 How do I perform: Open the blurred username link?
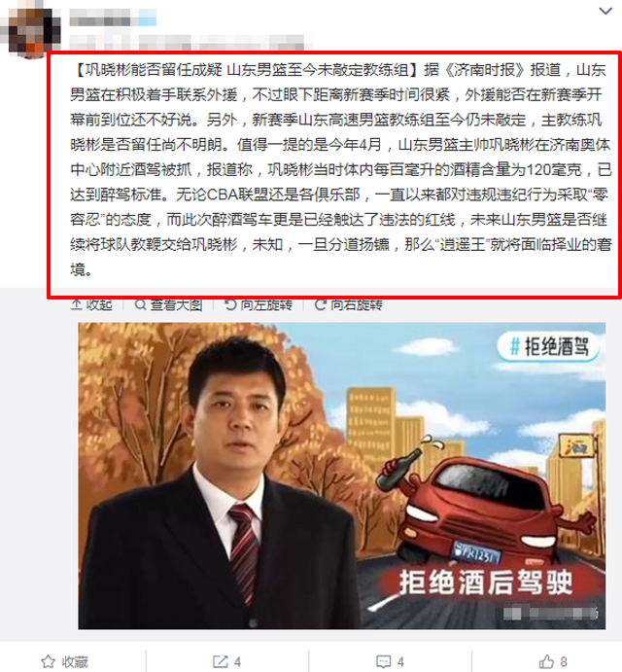click(x=113, y=18)
